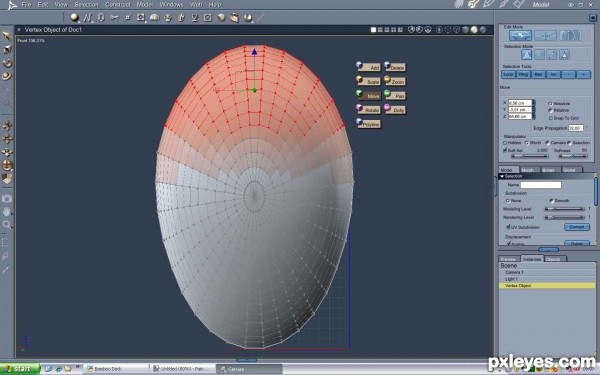Click the selection Name input field
The width and height of the screenshot is (600, 375).
click(541, 185)
